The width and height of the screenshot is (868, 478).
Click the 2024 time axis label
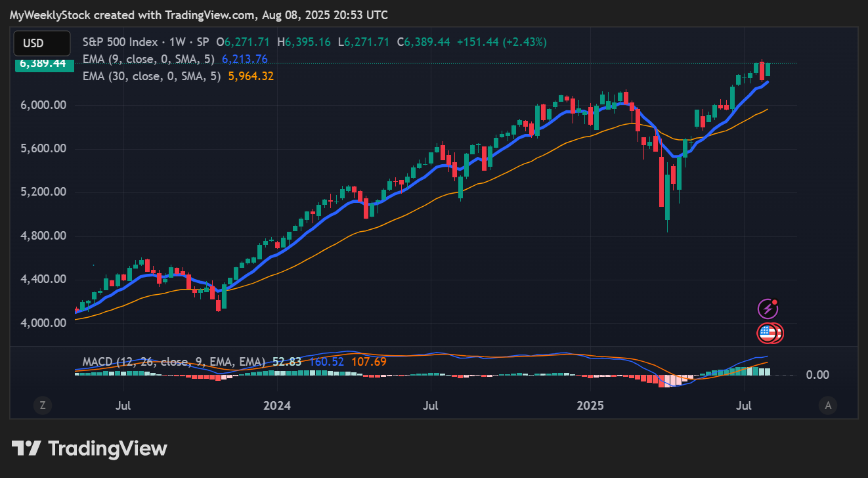[x=277, y=406]
